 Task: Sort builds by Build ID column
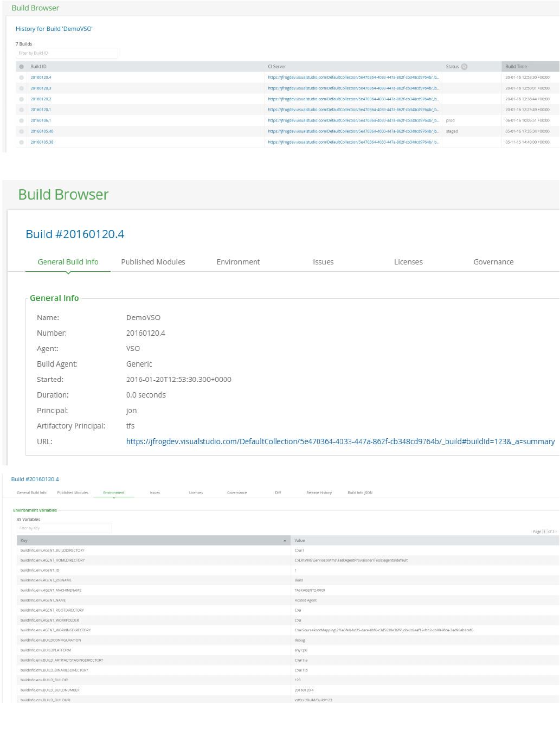pos(38,67)
